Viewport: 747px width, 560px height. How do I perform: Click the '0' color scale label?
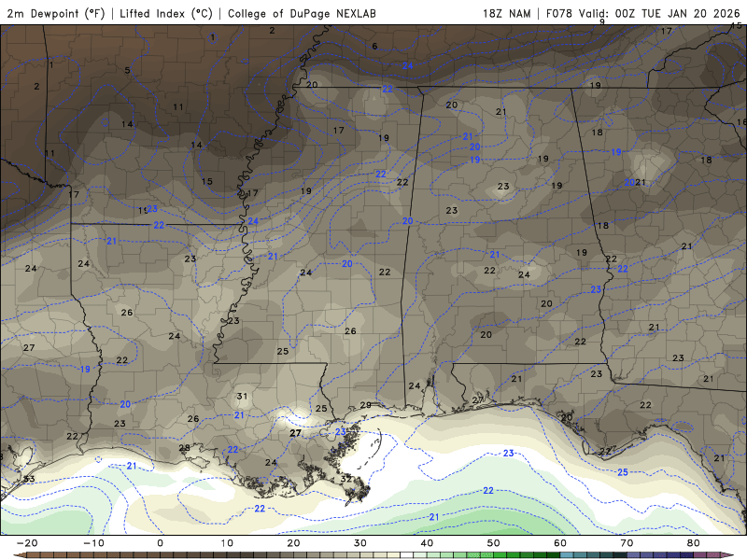pyautogui.click(x=160, y=543)
